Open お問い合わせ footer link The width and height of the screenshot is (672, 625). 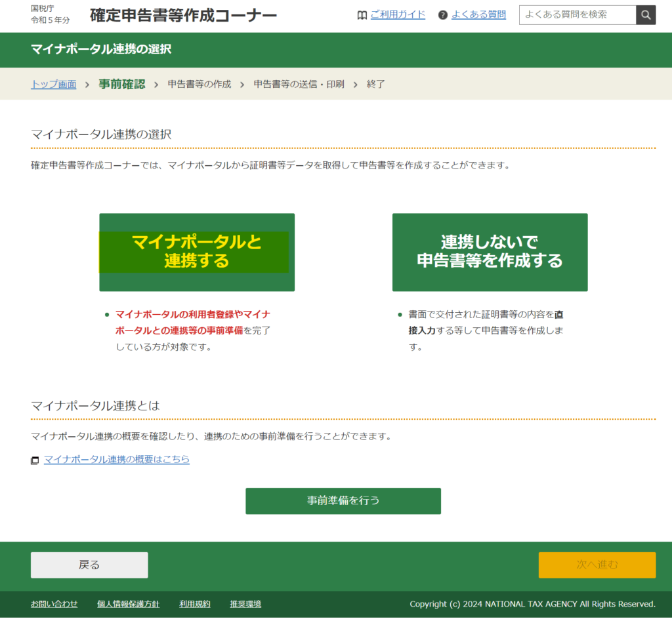point(54,604)
